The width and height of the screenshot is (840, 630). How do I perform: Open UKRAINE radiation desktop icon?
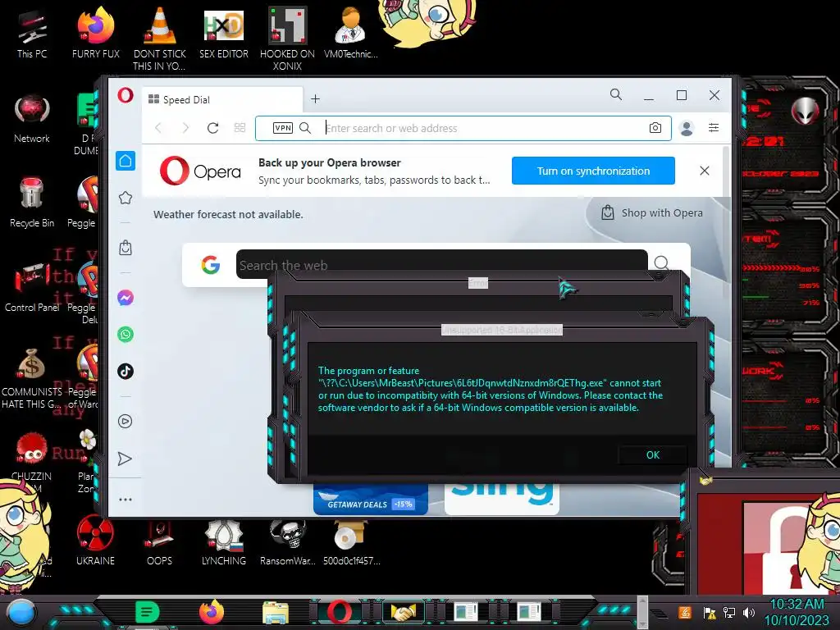pos(95,541)
